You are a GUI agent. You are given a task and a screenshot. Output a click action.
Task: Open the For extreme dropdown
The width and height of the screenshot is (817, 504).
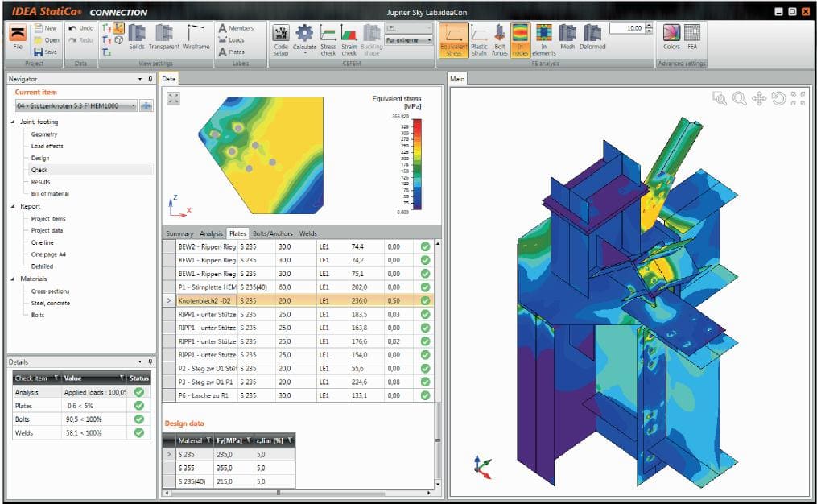pos(409,40)
